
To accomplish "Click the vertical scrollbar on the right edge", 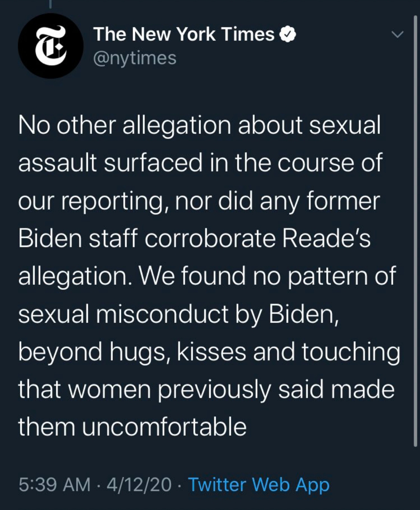I will [415, 233].
